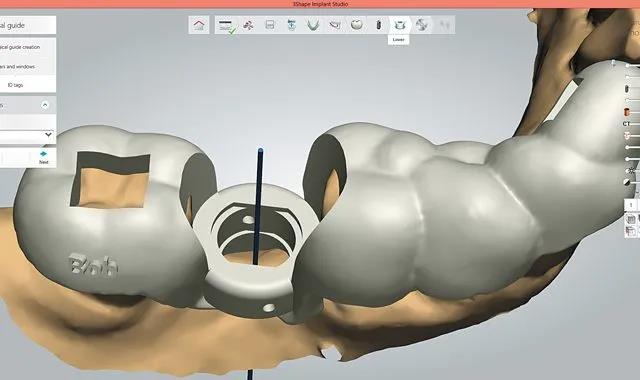Open the surgical guide step icon

coord(400,25)
